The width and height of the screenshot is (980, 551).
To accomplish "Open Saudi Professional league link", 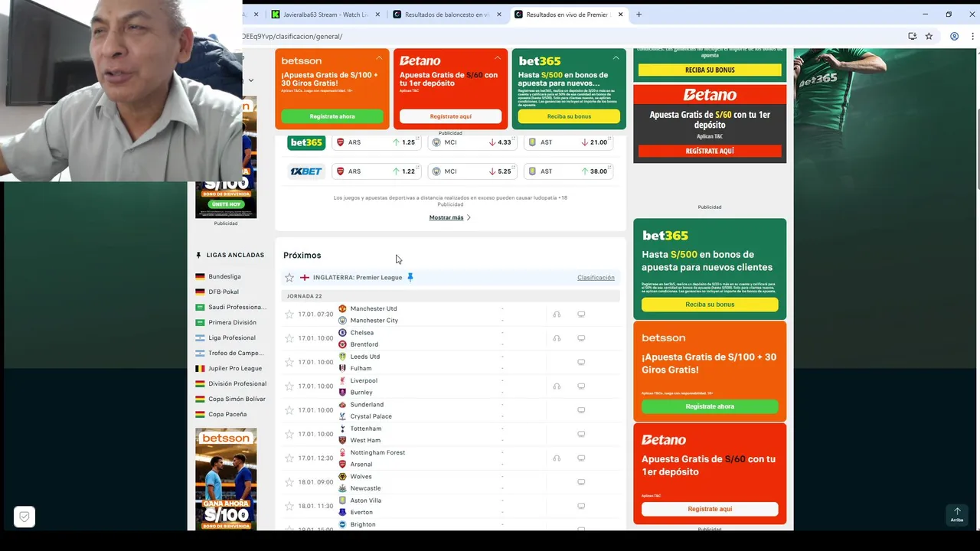I will tap(237, 307).
